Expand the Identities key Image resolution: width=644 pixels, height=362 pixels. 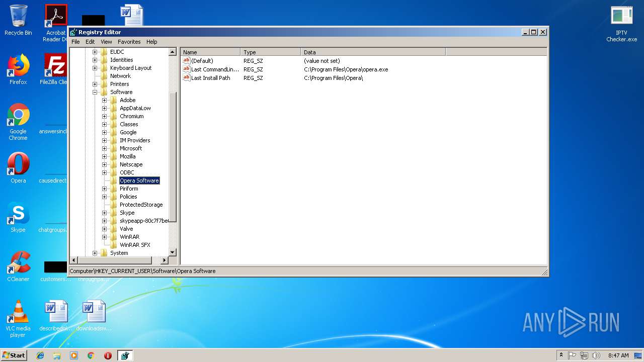95,60
